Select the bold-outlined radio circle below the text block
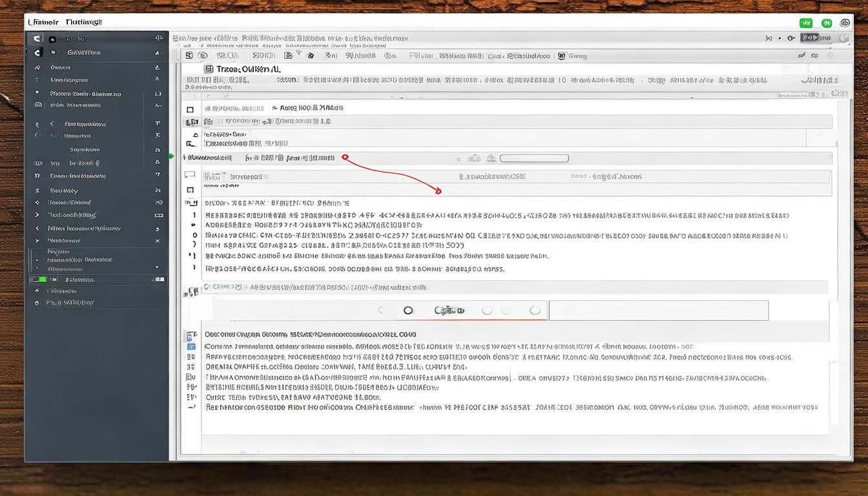The width and height of the screenshot is (868, 496). point(408,311)
